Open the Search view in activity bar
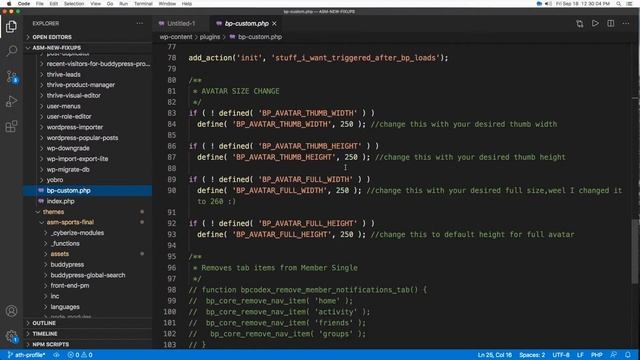The height and width of the screenshot is (360, 640). coord(11,51)
